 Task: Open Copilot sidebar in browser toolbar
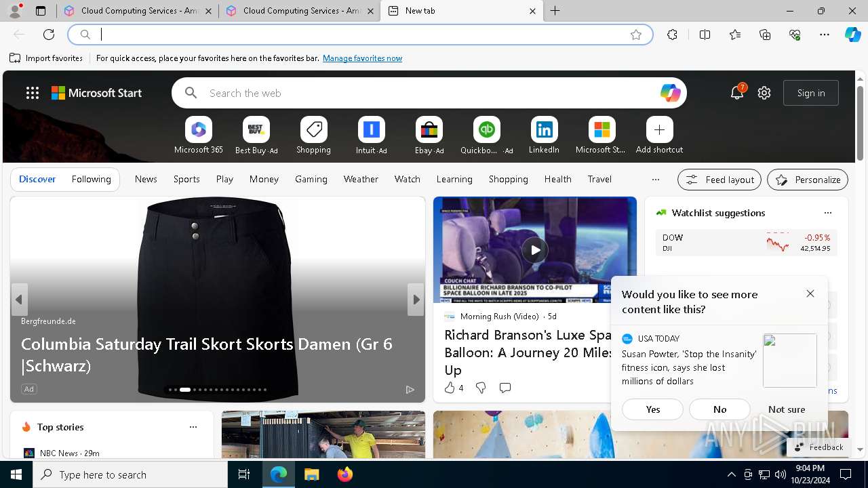[x=852, y=35]
